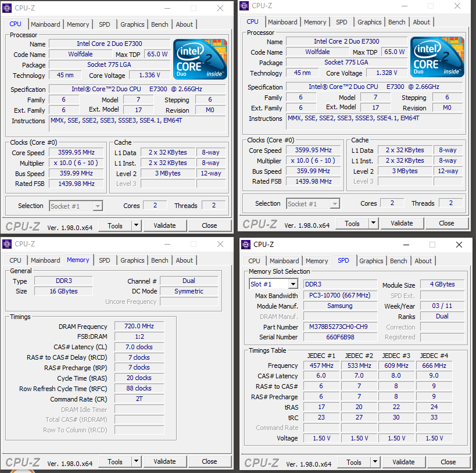The width and height of the screenshot is (476, 473).
Task: Open the Memory tab in top-right window
Action: (315, 22)
